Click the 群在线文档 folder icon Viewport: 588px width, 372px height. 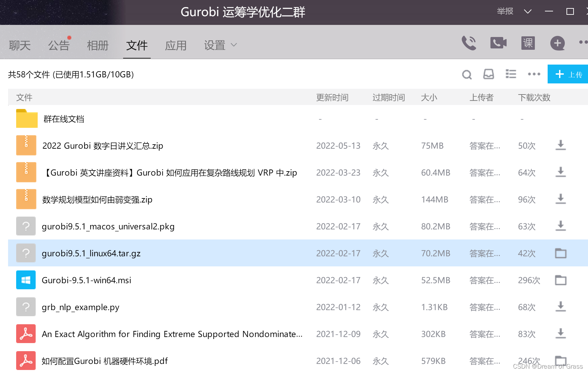(27, 118)
